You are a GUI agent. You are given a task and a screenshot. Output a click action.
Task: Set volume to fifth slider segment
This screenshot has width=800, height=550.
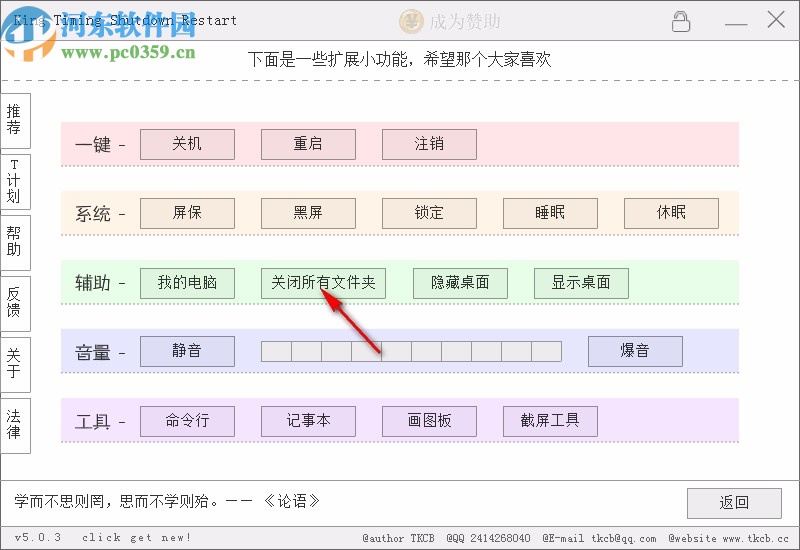(x=396, y=352)
